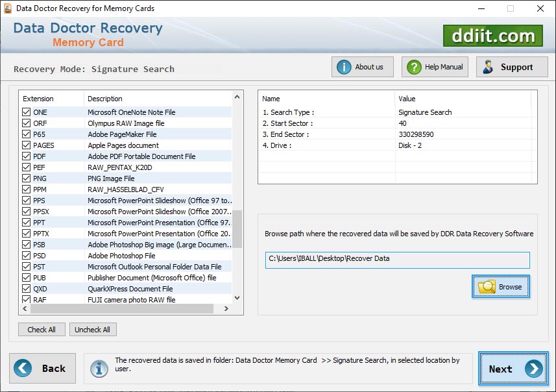The image size is (556, 392).
Task: Click the Next arrow icon
Action: tap(532, 369)
